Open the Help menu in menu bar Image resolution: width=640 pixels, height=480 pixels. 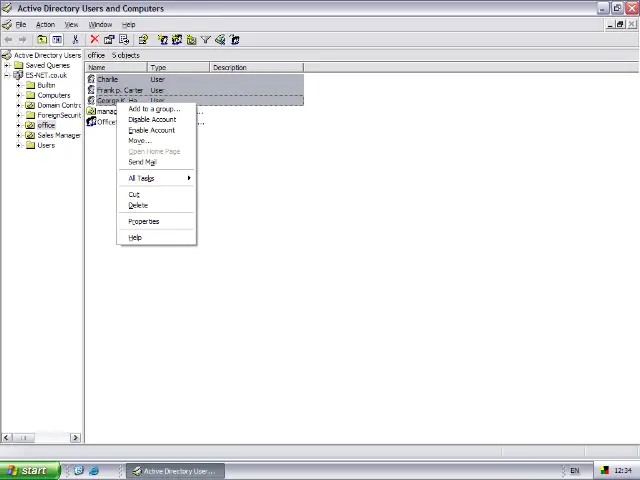coord(129,24)
